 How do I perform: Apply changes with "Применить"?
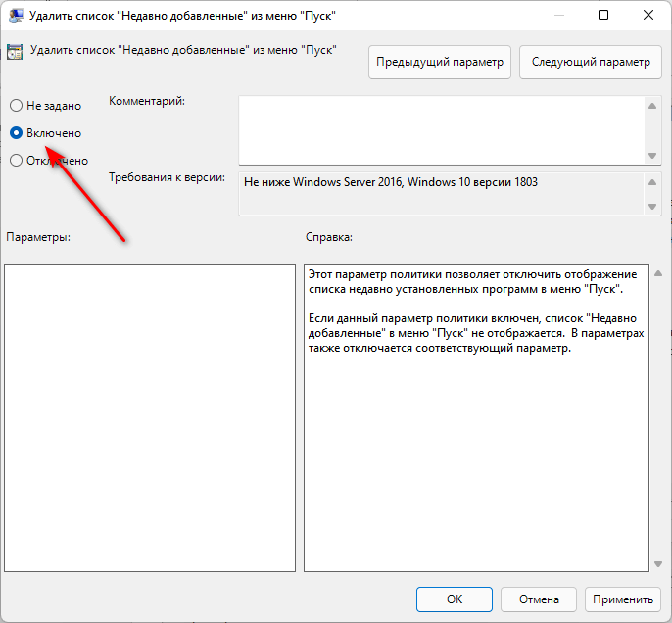623,599
